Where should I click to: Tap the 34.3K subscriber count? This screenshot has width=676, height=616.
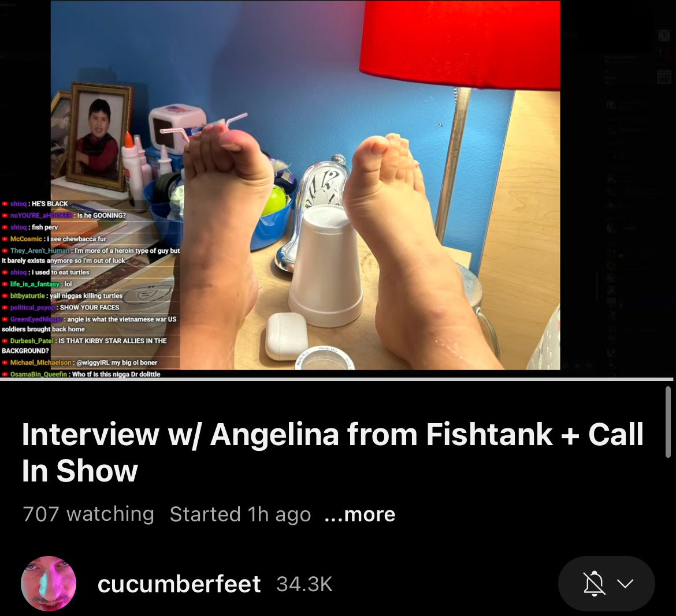click(x=304, y=585)
